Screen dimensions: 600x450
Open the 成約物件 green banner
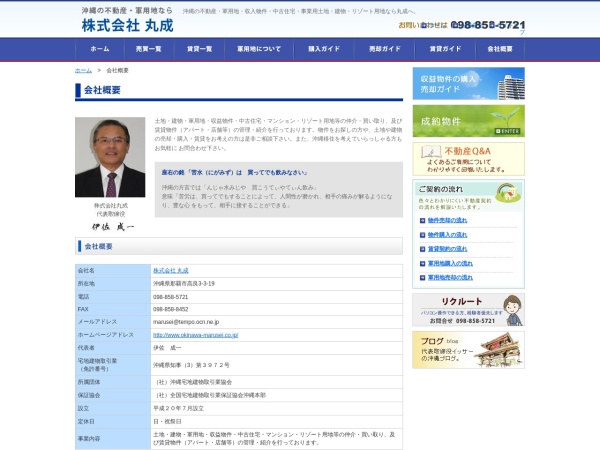click(468, 121)
